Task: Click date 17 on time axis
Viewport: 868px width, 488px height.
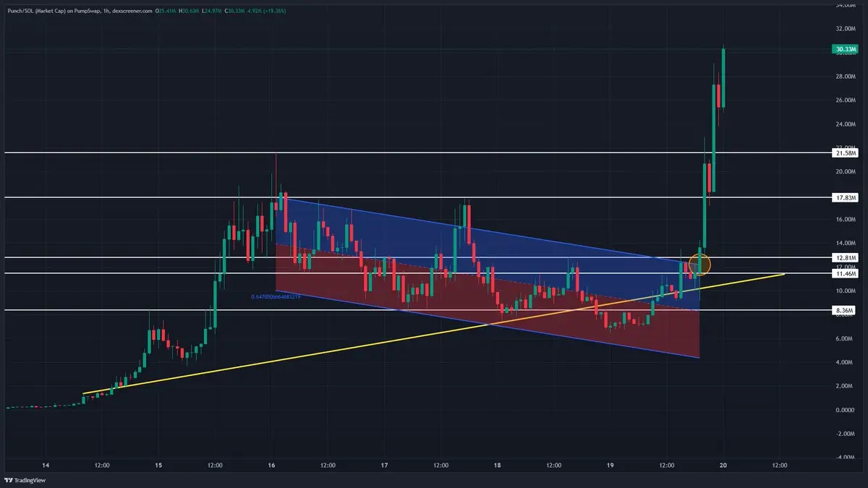Action: tap(385, 466)
